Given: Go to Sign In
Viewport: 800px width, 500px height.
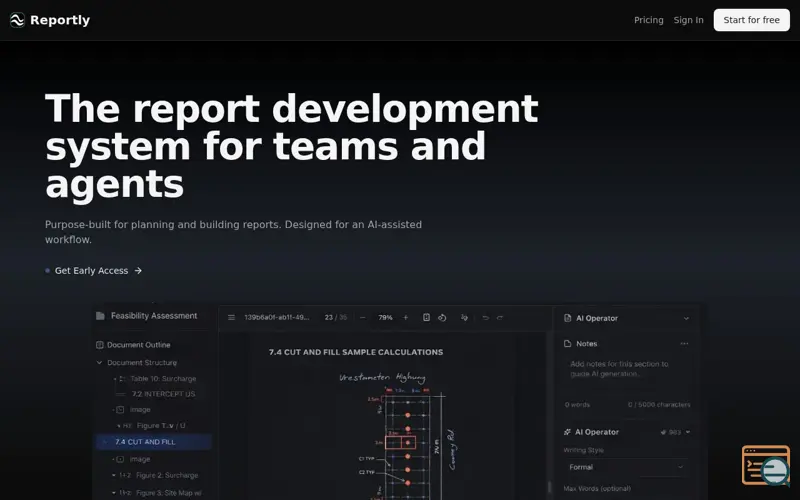Looking at the screenshot, I should pos(688,20).
